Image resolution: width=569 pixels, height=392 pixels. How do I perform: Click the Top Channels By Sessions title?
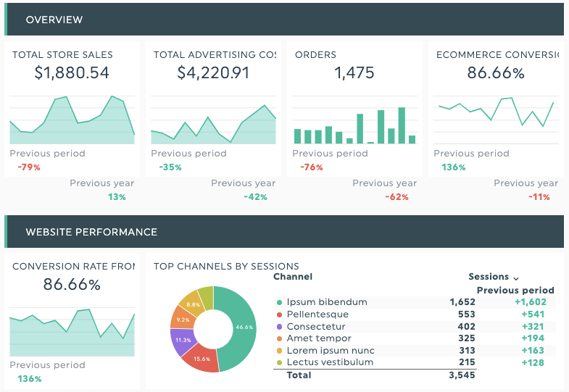(226, 266)
